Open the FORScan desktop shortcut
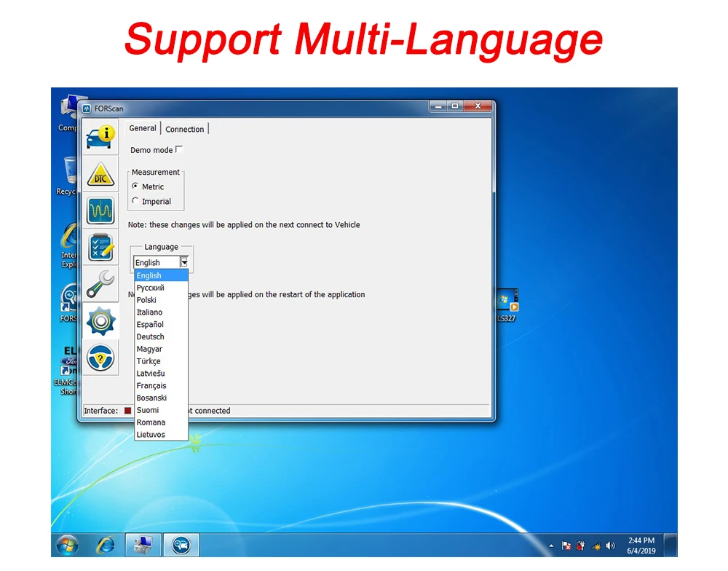 tap(68, 302)
